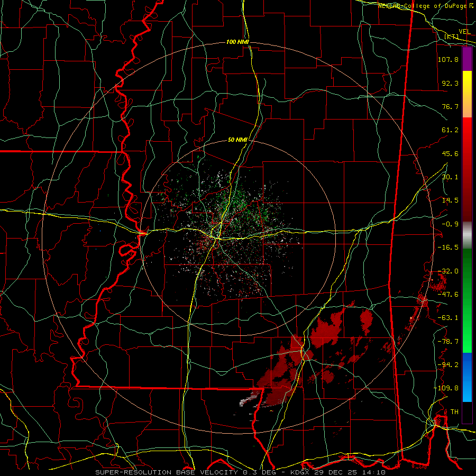Click the VEL legend heading
The image size is (476, 476).
pos(464,32)
